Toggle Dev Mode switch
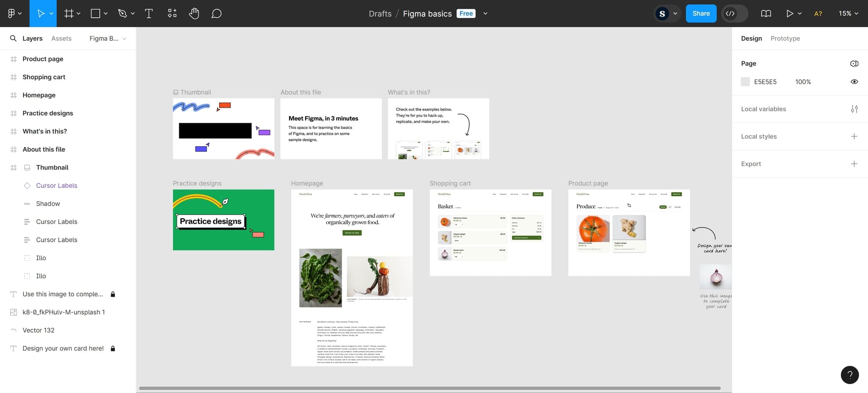The width and height of the screenshot is (868, 393). click(734, 14)
